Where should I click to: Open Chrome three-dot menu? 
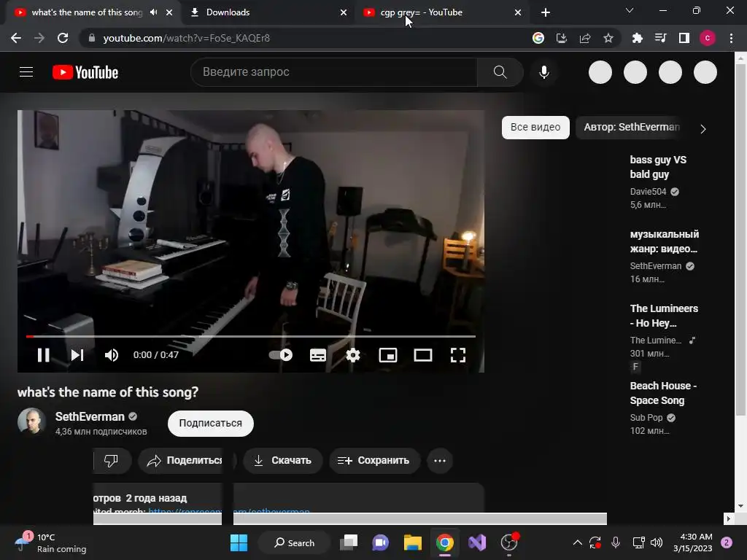pyautogui.click(x=731, y=38)
